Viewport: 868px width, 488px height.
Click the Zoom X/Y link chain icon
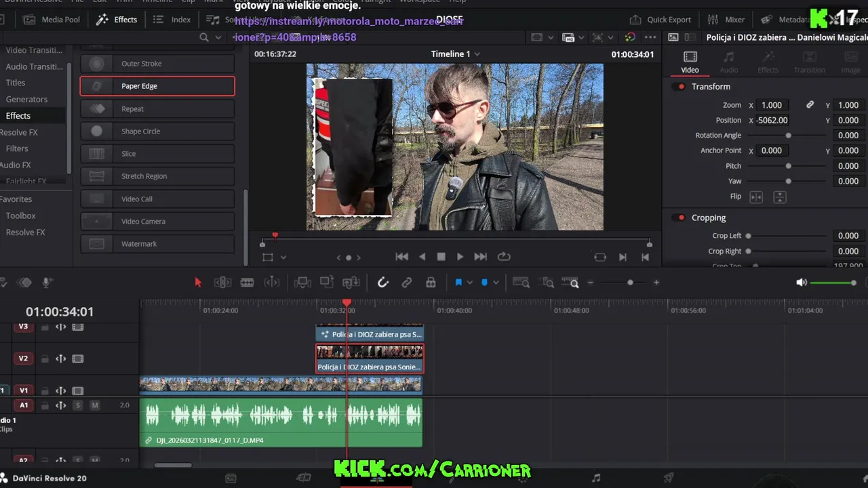coord(810,105)
